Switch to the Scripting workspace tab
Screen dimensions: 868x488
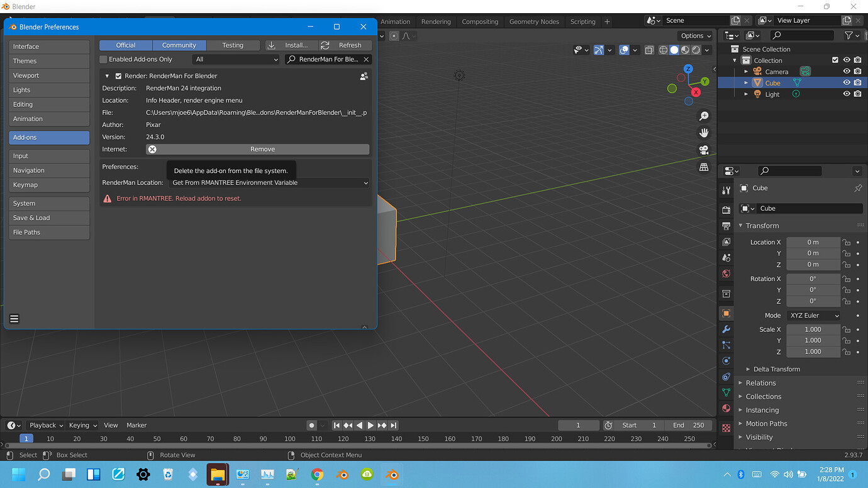pos(582,21)
